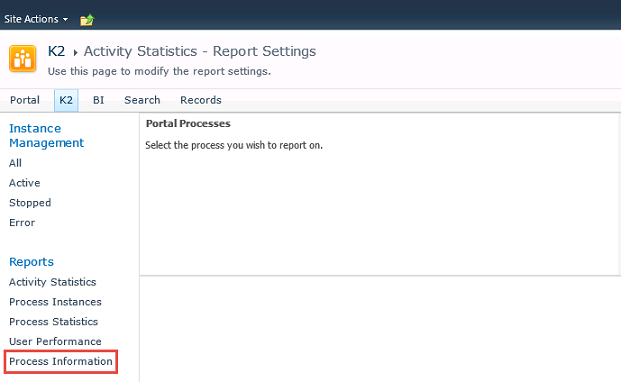
Task: Show Active instances
Action: pyautogui.click(x=25, y=183)
